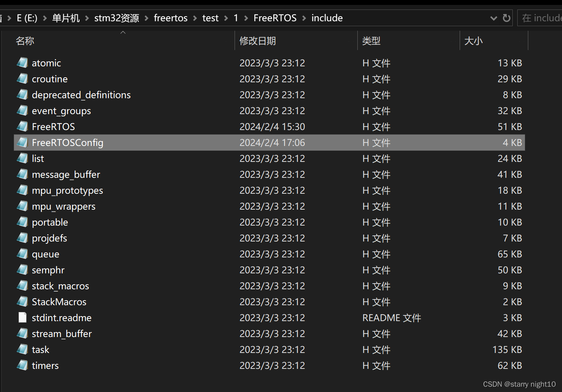Open the semphr file icon
Screen dimensions: 562x392
[x=22, y=270]
